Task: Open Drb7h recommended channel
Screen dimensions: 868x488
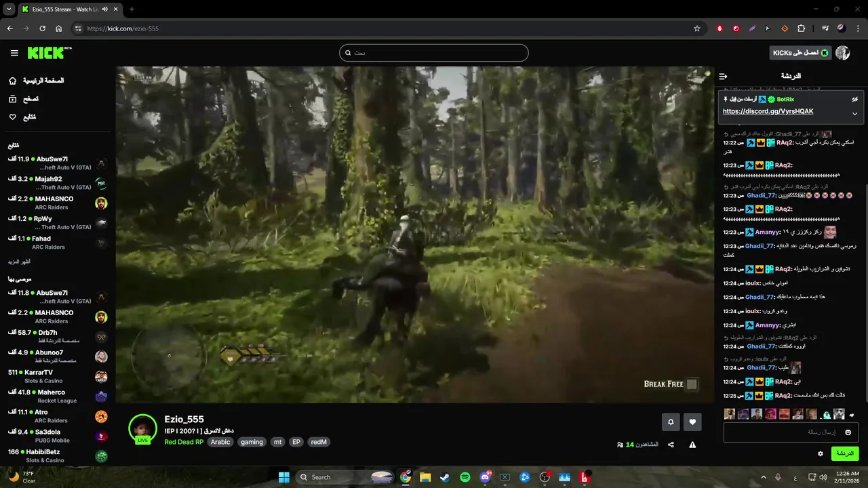Action: (57, 336)
